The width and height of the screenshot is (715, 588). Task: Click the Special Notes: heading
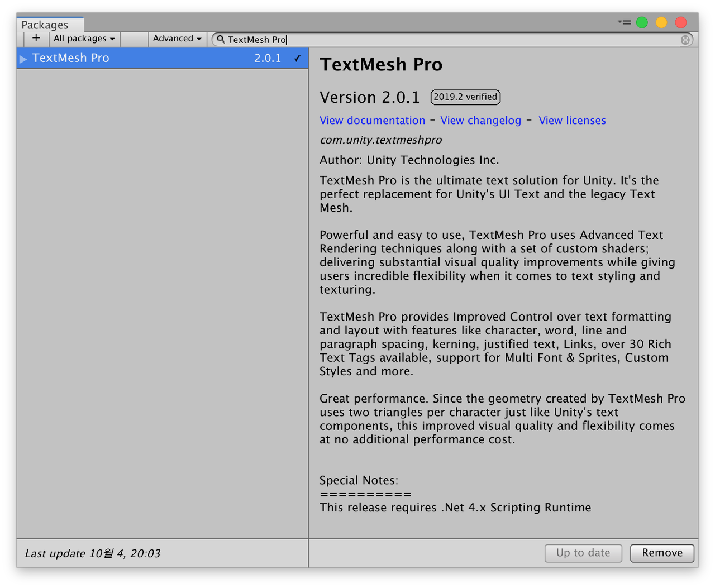[x=359, y=480]
